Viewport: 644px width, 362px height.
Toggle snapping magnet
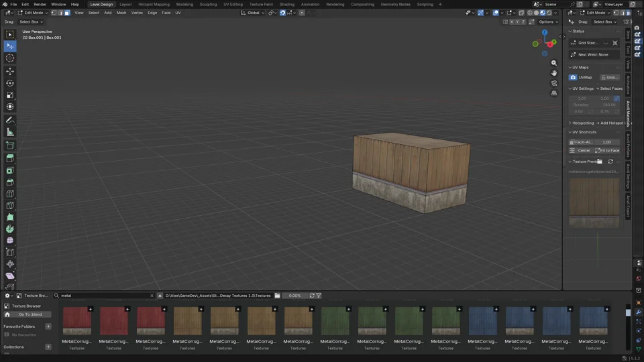pos(282,13)
